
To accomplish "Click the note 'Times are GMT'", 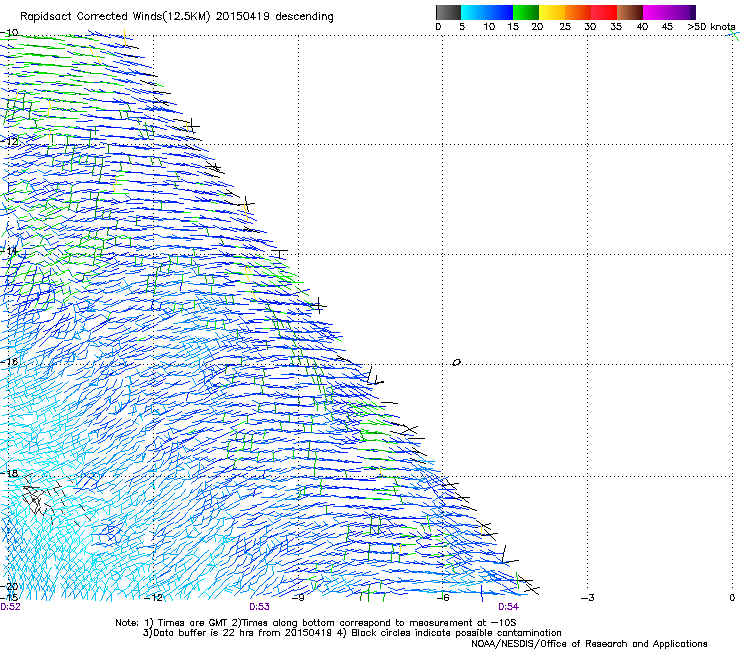I will [194, 623].
